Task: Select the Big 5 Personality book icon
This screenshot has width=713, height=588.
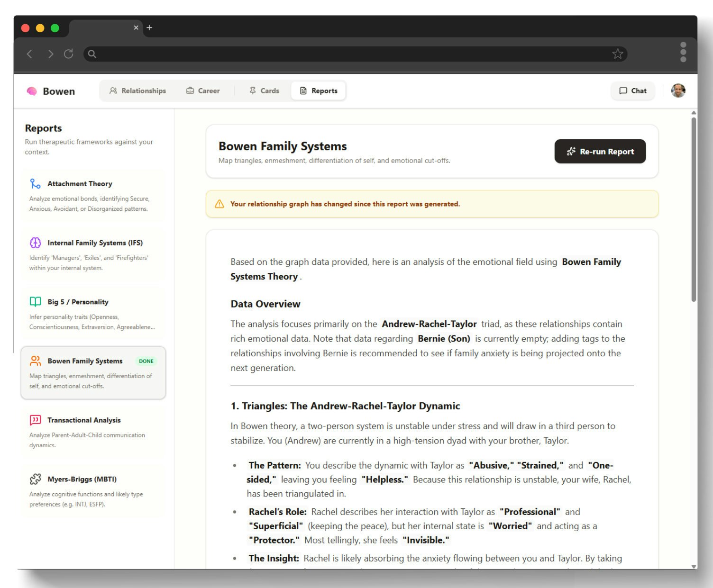Action: point(35,302)
